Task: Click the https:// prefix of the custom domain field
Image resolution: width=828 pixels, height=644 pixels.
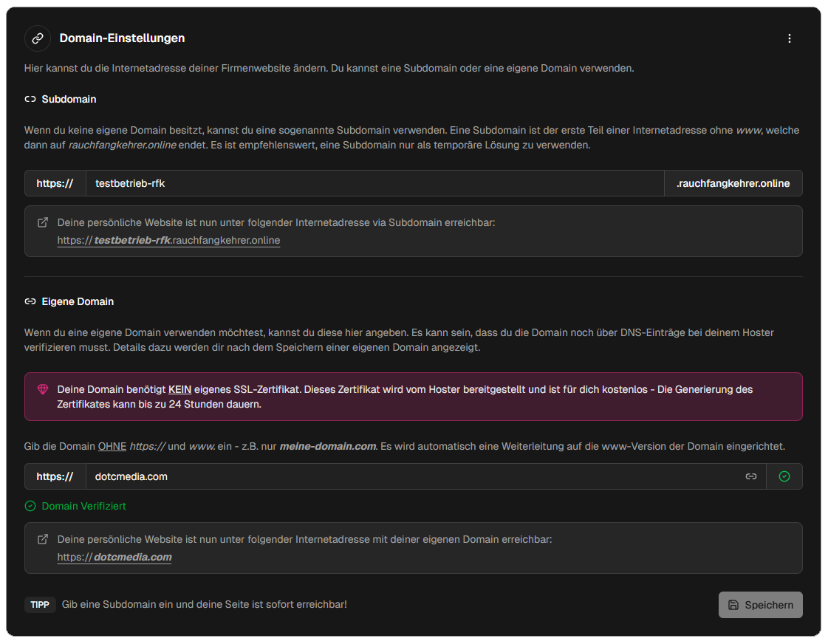Action: click(x=55, y=476)
